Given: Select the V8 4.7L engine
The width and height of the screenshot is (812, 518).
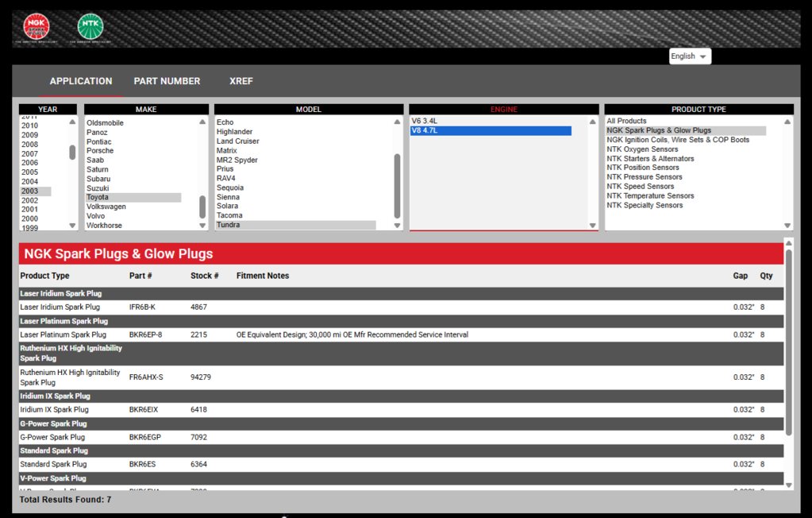Looking at the screenshot, I should pyautogui.click(x=491, y=130).
